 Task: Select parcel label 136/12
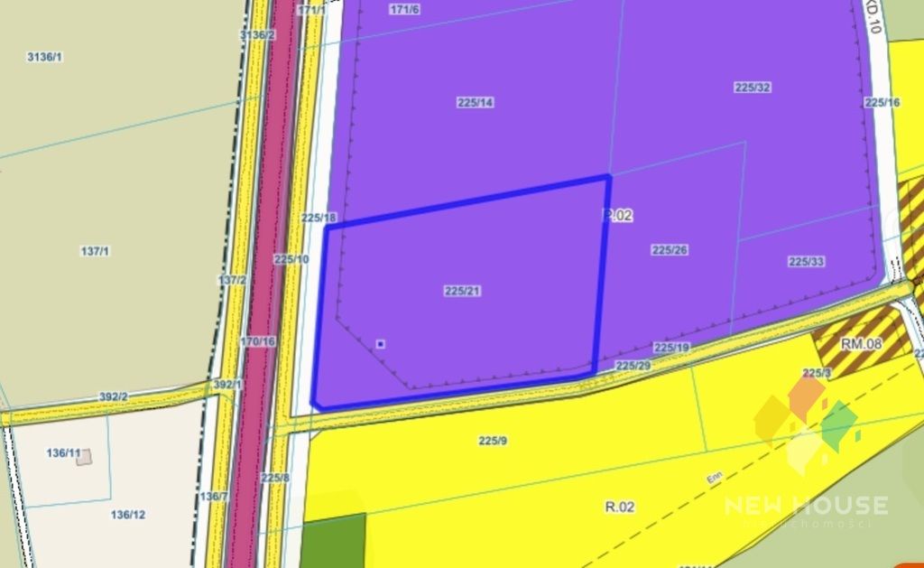tap(128, 515)
